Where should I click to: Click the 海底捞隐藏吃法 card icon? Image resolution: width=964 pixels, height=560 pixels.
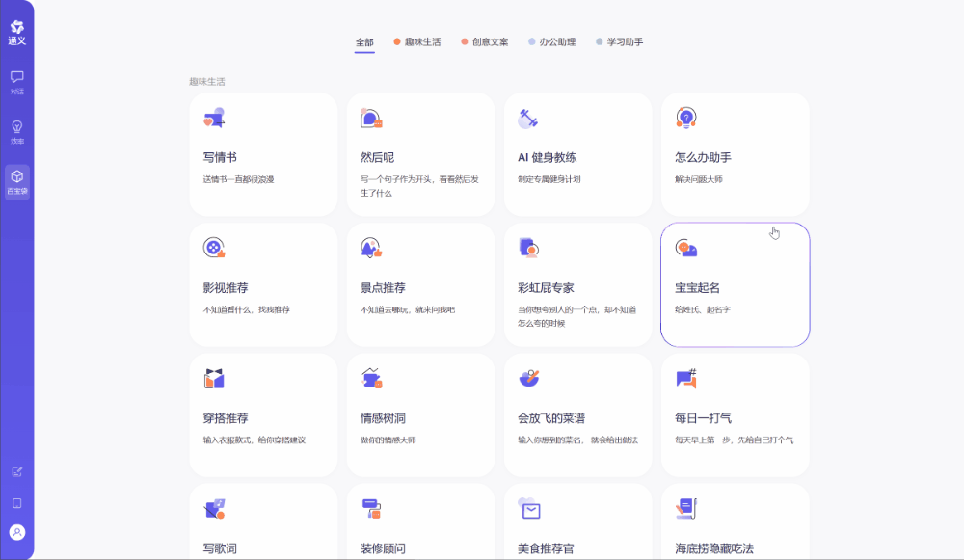click(x=686, y=508)
